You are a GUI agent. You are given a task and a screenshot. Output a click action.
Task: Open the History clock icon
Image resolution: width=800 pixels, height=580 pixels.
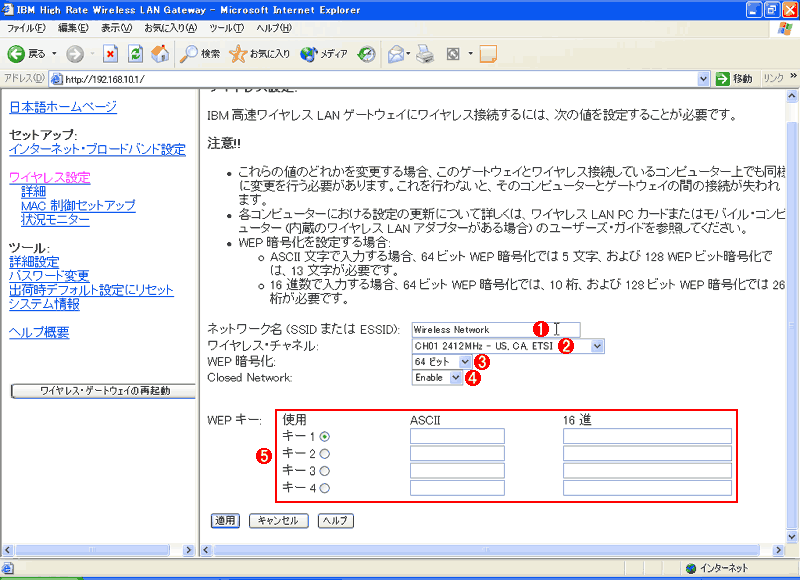366,54
